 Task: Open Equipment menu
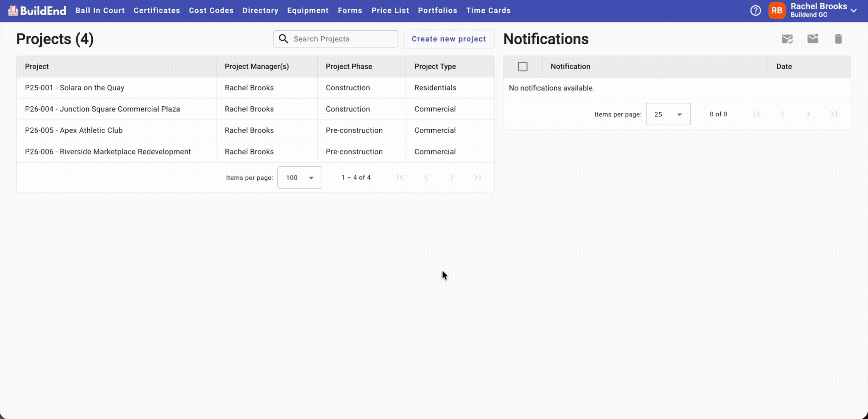pos(308,10)
